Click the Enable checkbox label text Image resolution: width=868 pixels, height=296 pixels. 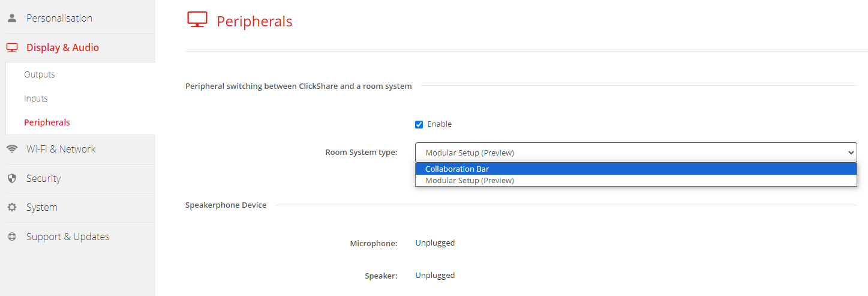click(440, 124)
